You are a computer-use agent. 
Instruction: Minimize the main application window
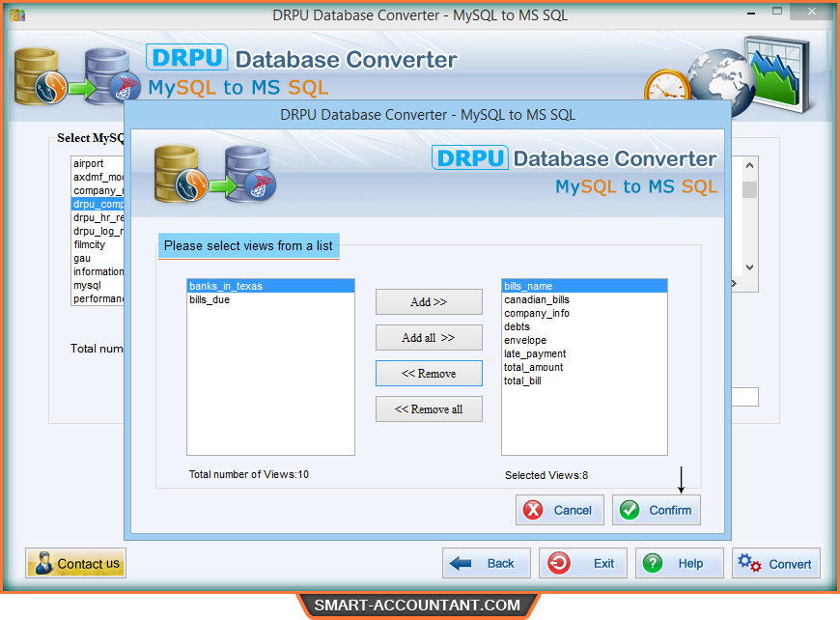click(x=751, y=13)
